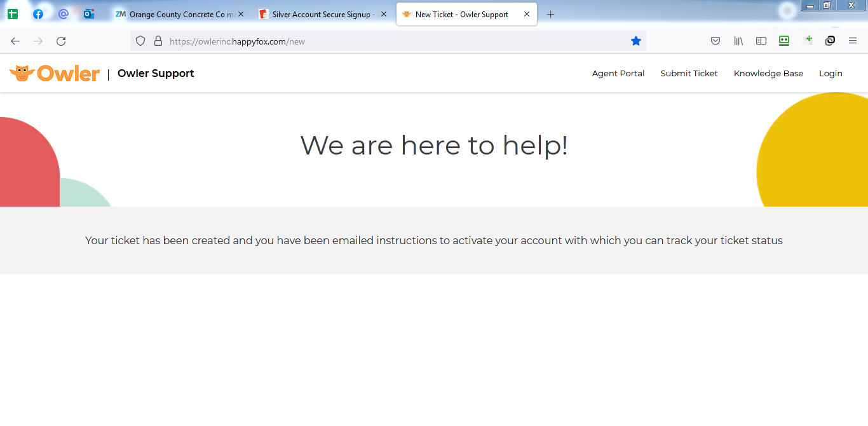Screen dimensions: 868x426
Task: Click the Owler logo
Action: point(55,74)
